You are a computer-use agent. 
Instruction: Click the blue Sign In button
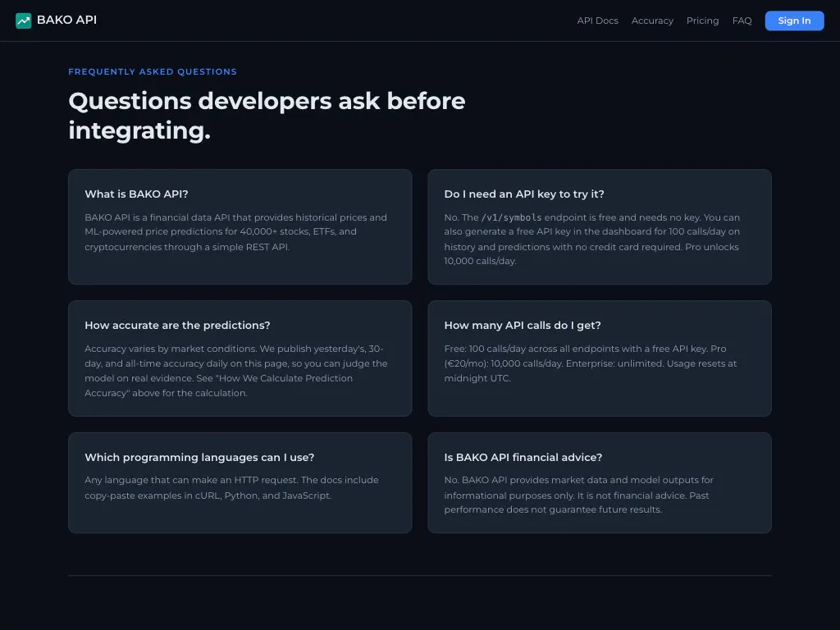point(794,21)
